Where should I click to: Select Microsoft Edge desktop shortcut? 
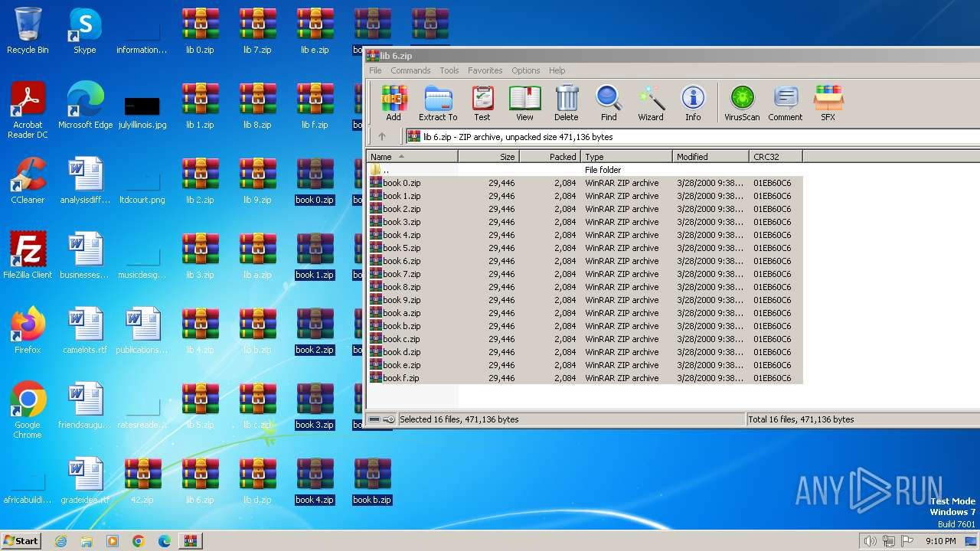point(85,106)
